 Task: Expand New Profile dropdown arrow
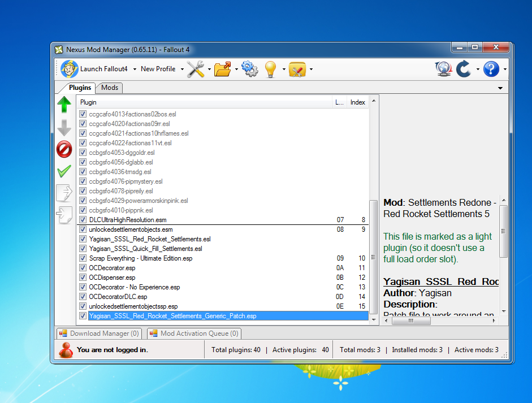point(182,69)
